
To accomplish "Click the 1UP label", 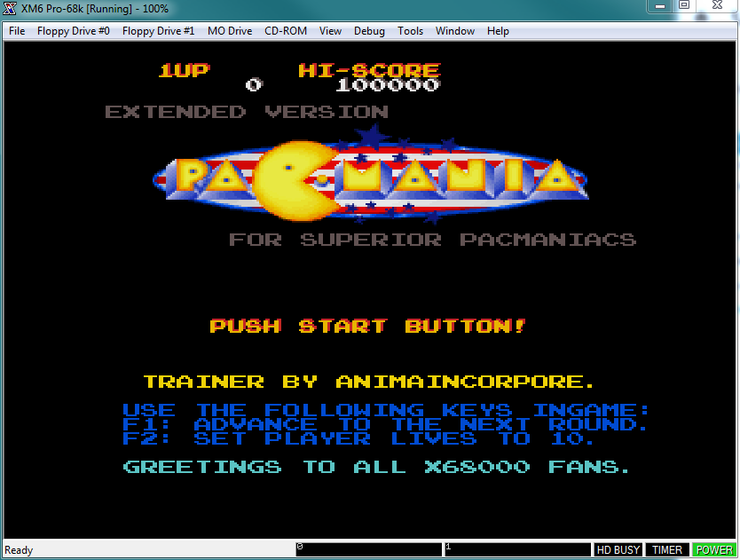I will click(184, 70).
